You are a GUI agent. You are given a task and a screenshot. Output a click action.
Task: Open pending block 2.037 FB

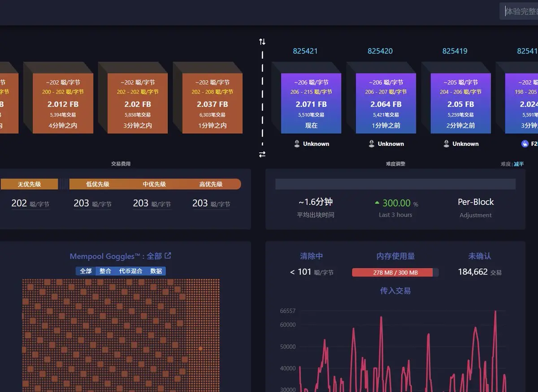click(213, 104)
